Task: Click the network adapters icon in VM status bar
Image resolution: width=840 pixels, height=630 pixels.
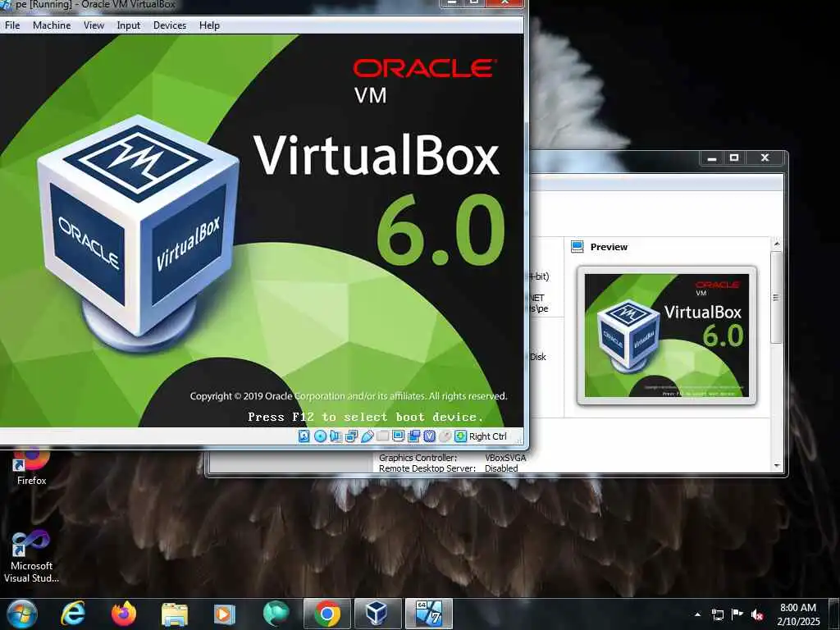Action: [x=351, y=436]
